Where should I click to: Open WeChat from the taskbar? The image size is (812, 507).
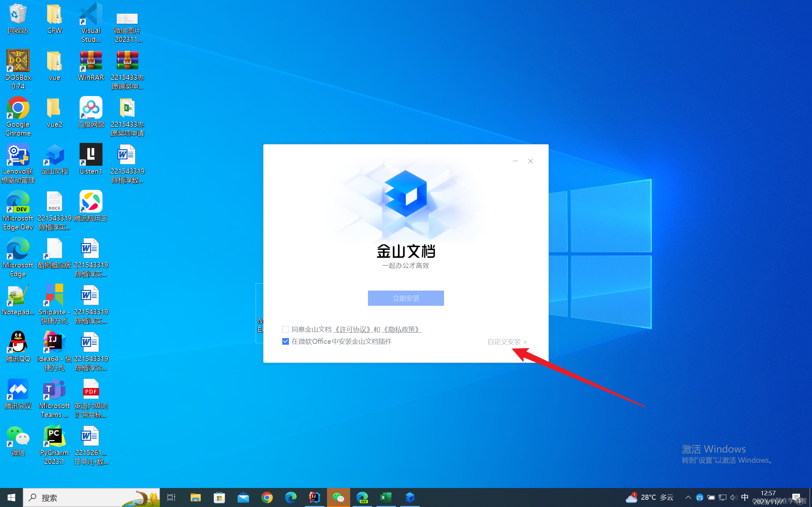[338, 497]
